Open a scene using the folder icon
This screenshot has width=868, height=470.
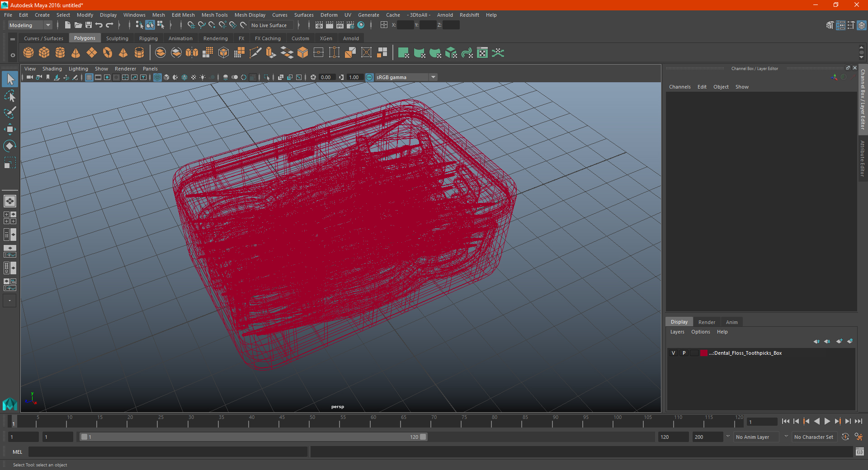[78, 25]
